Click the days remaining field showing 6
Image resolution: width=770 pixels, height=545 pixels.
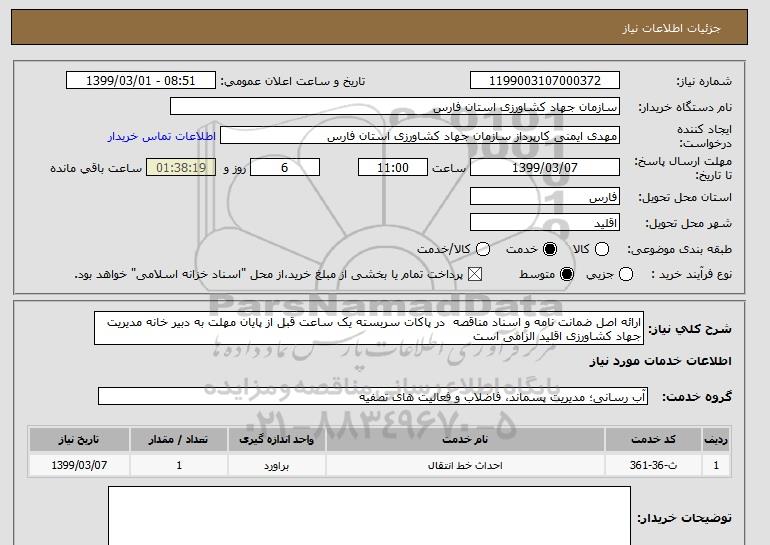(285, 167)
